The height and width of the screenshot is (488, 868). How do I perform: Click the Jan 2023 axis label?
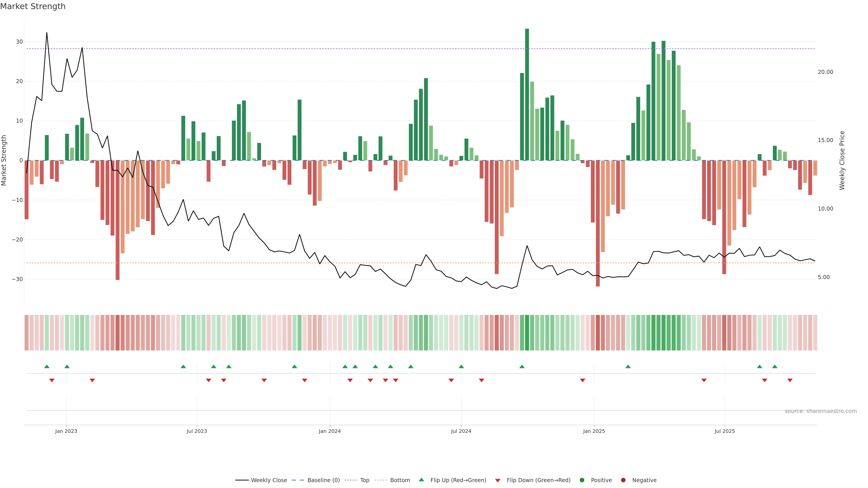(66, 431)
